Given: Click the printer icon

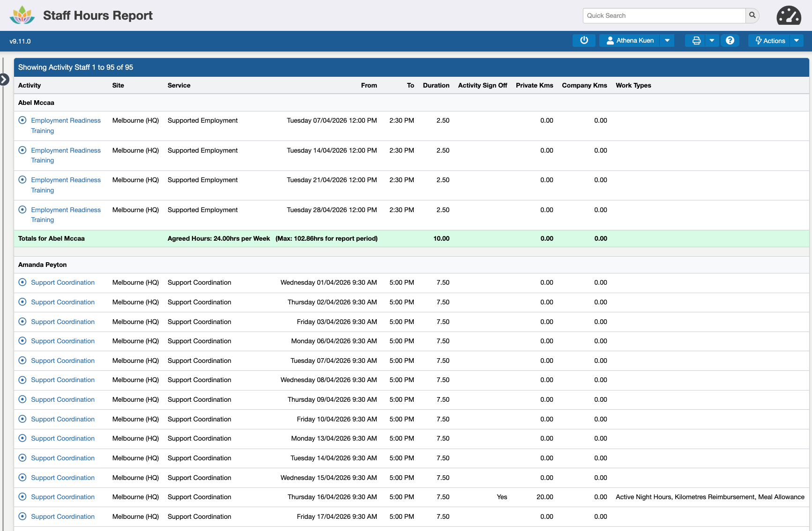Looking at the screenshot, I should pos(696,41).
